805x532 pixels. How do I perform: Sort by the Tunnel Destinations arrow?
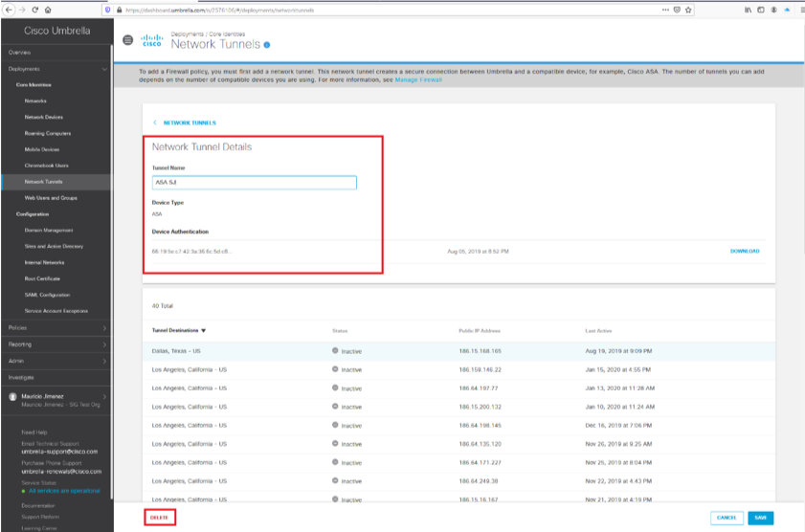[203, 331]
